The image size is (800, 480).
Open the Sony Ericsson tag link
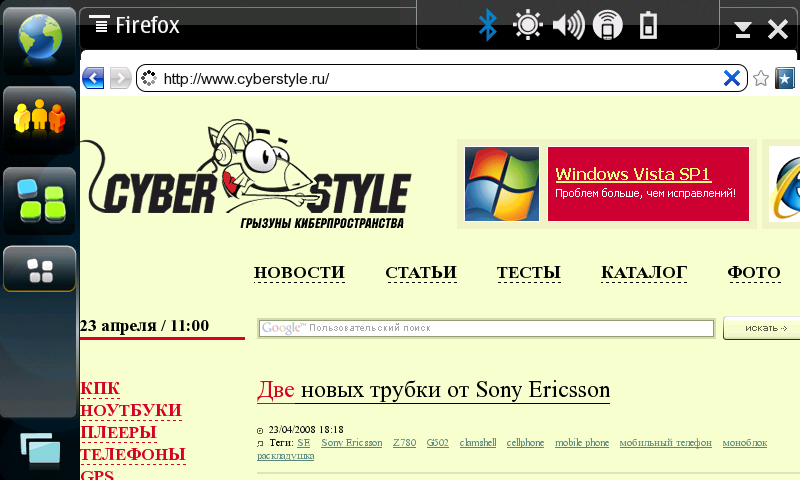click(352, 443)
